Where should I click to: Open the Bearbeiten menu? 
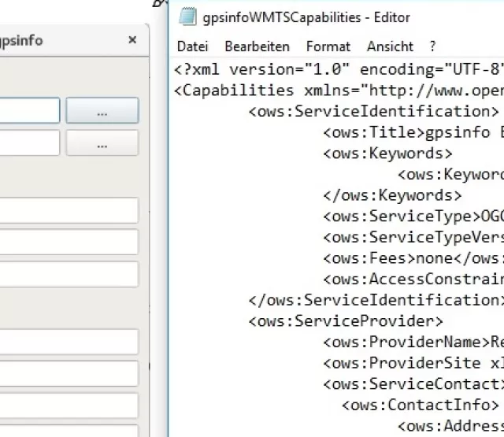pos(257,46)
